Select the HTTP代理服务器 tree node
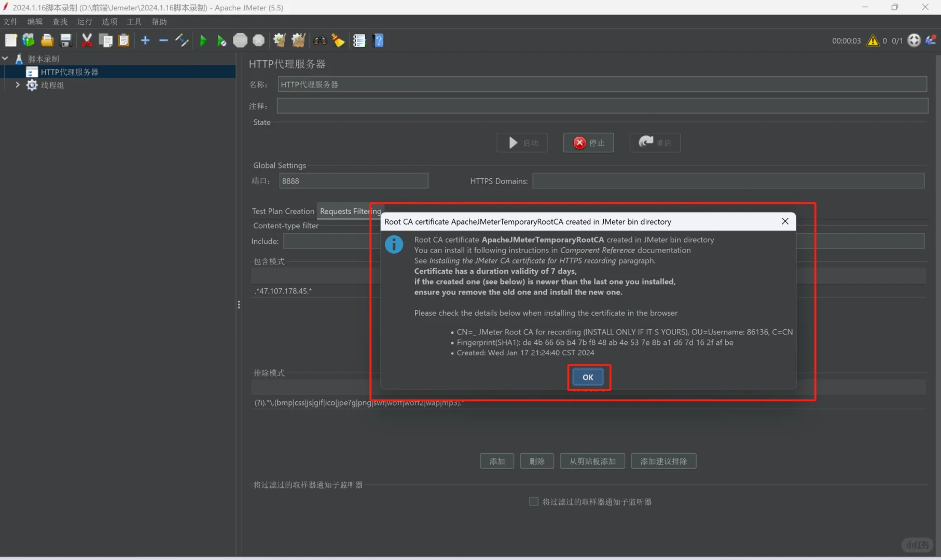This screenshot has width=941, height=560. point(70,72)
